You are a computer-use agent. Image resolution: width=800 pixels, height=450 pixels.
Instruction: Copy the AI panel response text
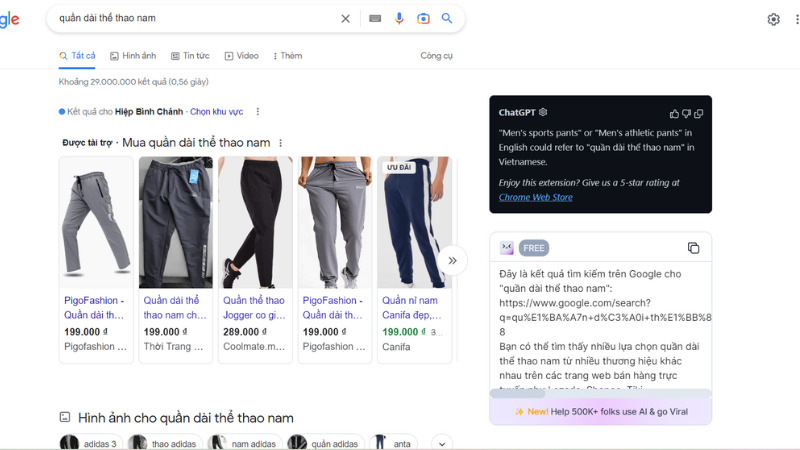pos(693,248)
